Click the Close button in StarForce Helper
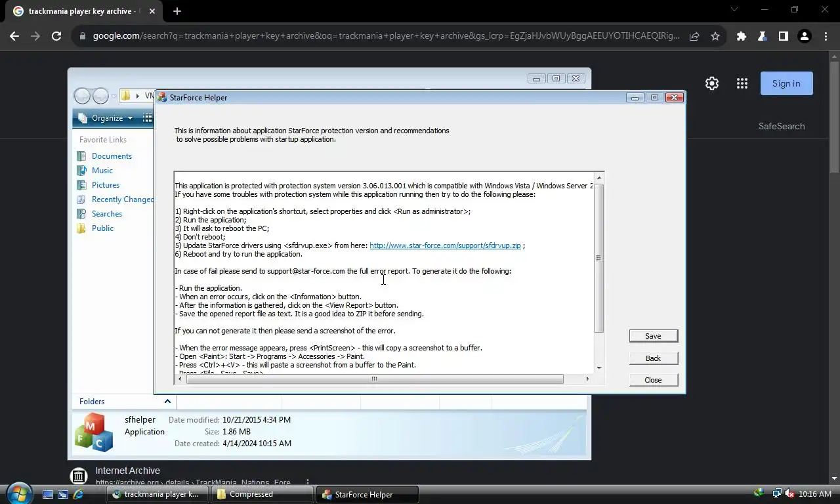The height and width of the screenshot is (504, 840). [x=653, y=380]
